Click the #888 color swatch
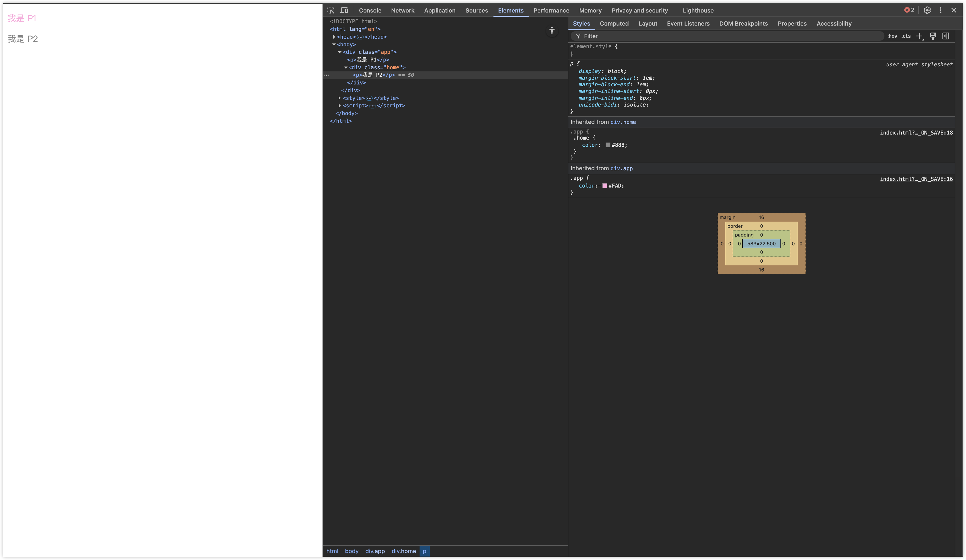966x560 pixels. click(x=608, y=145)
